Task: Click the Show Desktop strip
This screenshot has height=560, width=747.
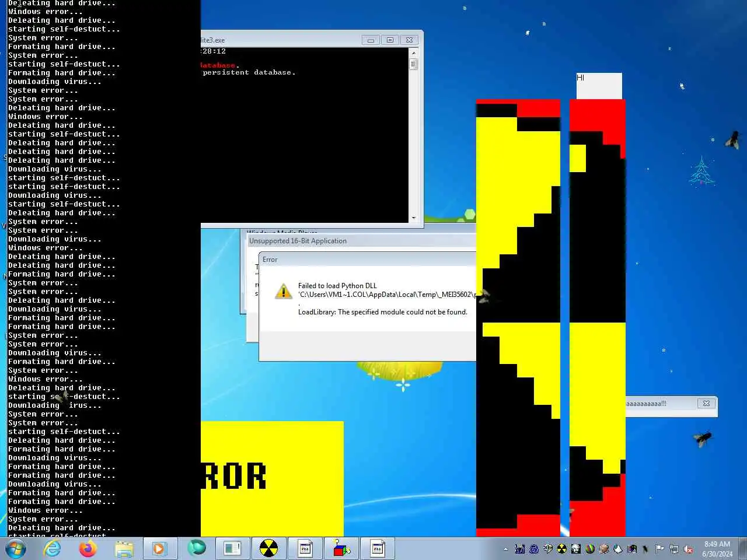Action: (x=743, y=548)
